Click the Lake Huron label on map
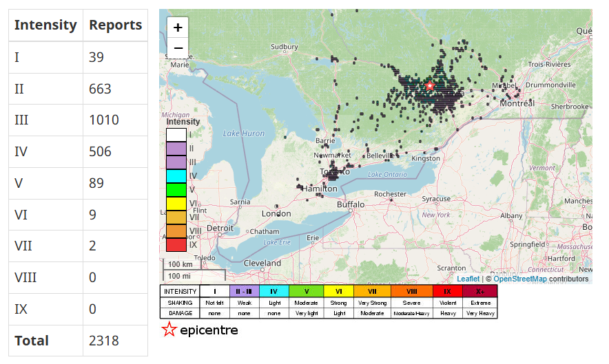Viewport: 609px width, 364px height. coord(243,133)
